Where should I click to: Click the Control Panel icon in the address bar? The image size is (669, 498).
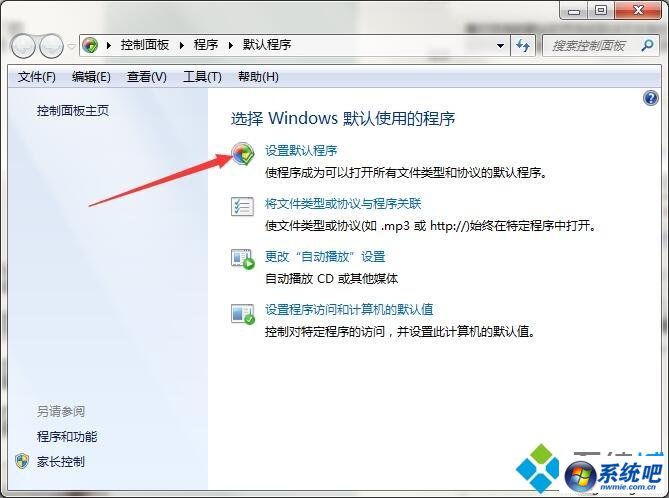90,45
